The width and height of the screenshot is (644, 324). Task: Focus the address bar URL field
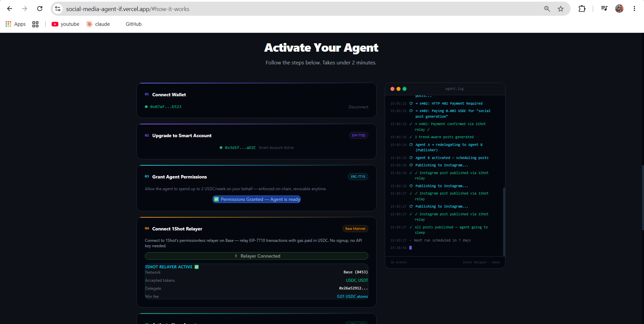coord(302,9)
